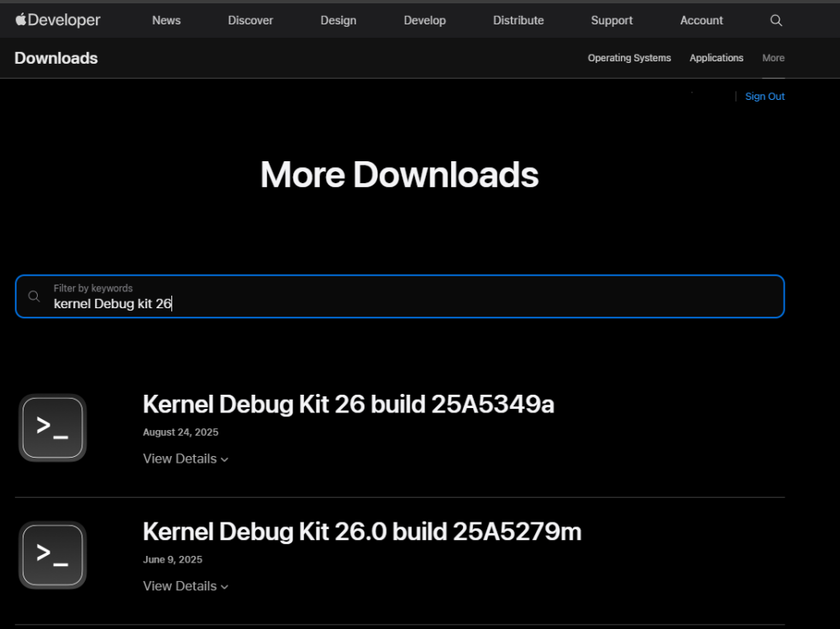Open the Support menu item

tap(612, 20)
